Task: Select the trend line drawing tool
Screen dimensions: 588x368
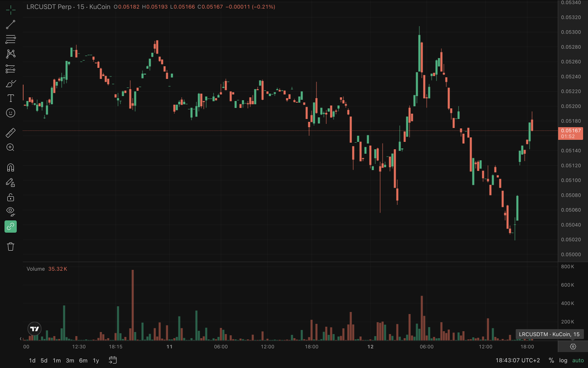Action: 10,25
